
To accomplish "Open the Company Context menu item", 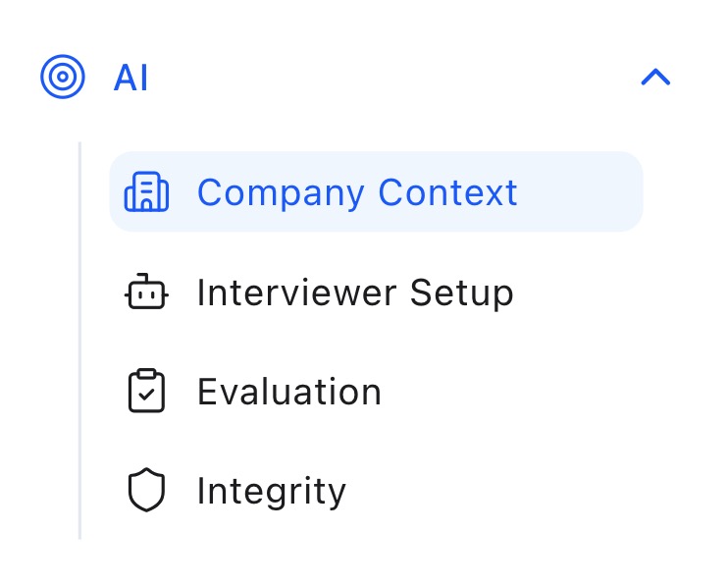I will pos(357,192).
